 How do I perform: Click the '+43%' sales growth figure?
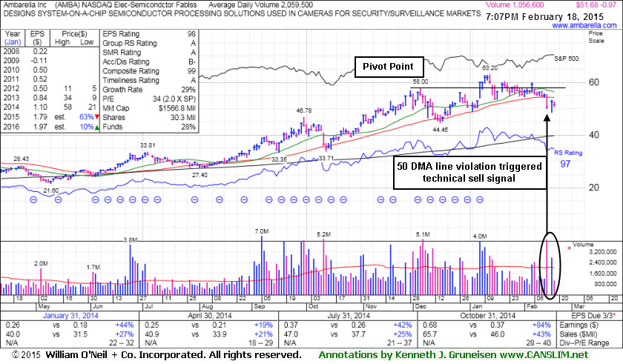point(541,334)
